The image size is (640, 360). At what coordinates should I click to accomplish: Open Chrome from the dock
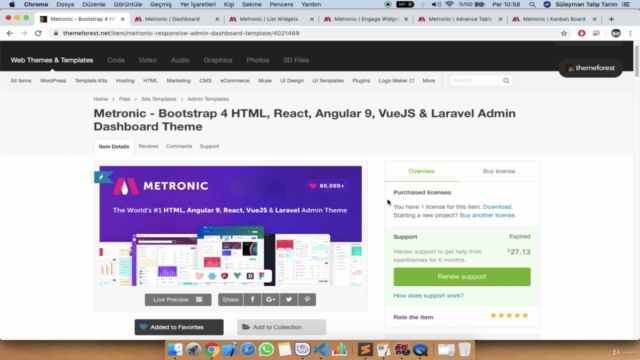pyautogui.click(x=211, y=349)
